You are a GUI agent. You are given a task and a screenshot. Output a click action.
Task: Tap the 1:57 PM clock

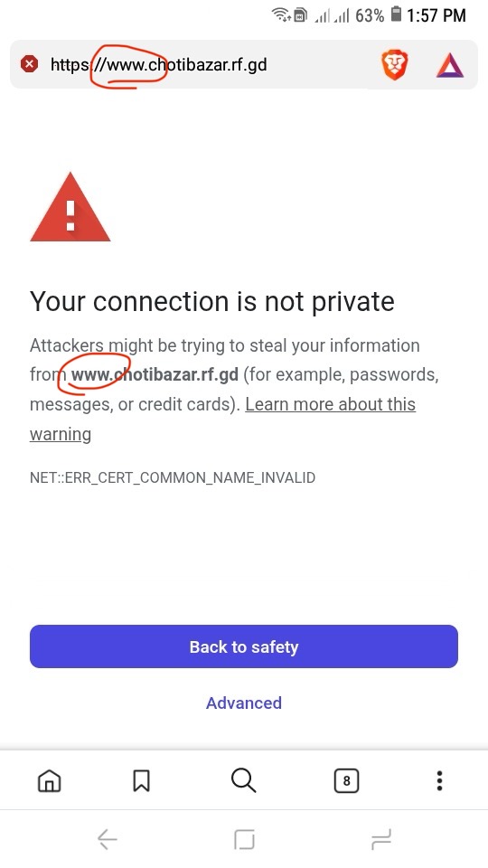point(436,15)
